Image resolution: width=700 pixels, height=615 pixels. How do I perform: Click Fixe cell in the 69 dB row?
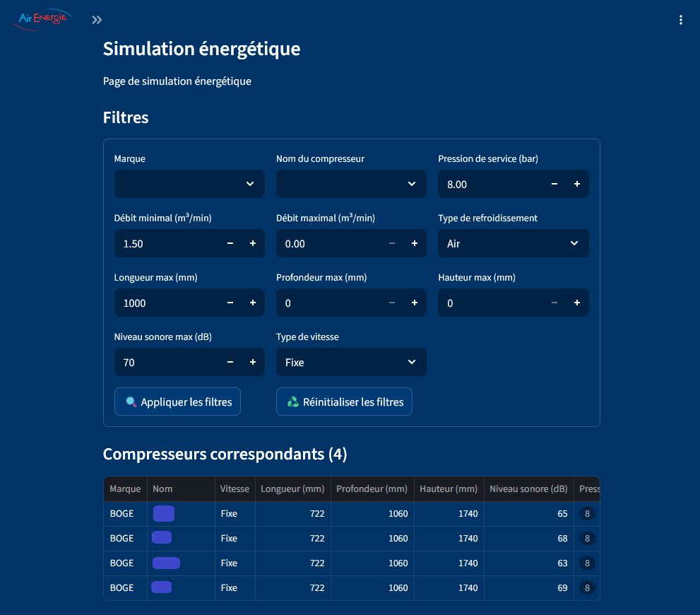click(x=235, y=587)
